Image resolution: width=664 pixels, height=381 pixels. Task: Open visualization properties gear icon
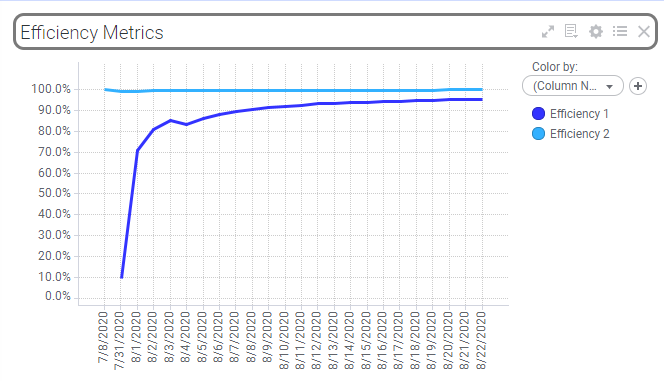596,32
